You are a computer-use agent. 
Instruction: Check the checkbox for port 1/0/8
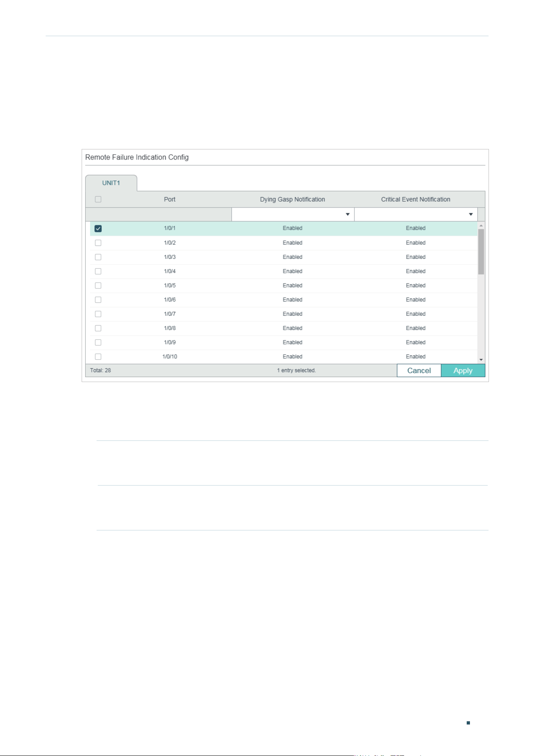click(98, 328)
